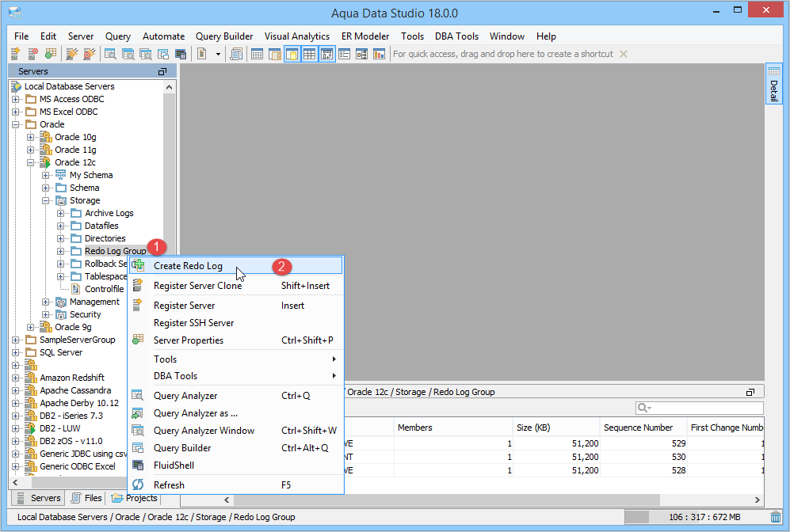Collapse the Storage node

coord(46,200)
